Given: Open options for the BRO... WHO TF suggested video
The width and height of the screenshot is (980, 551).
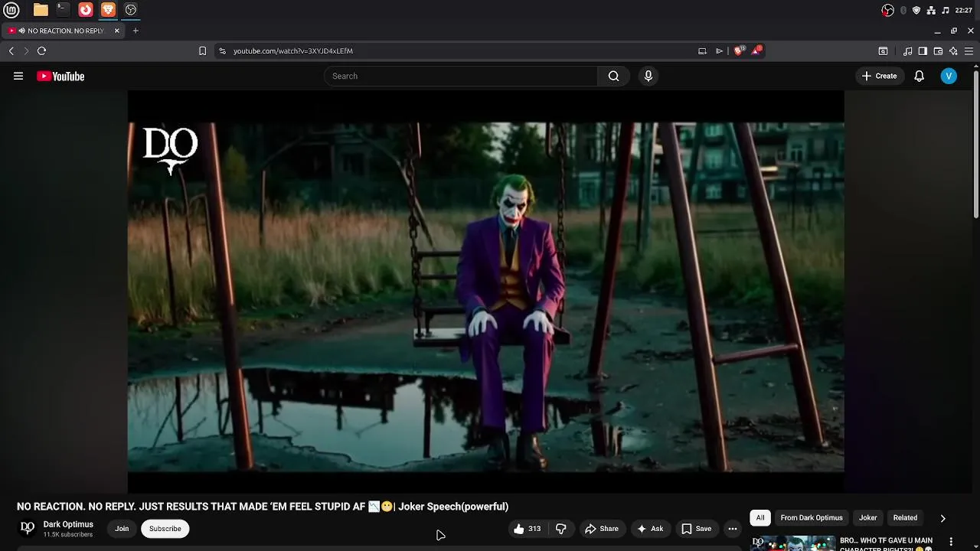Looking at the screenshot, I should (x=951, y=542).
